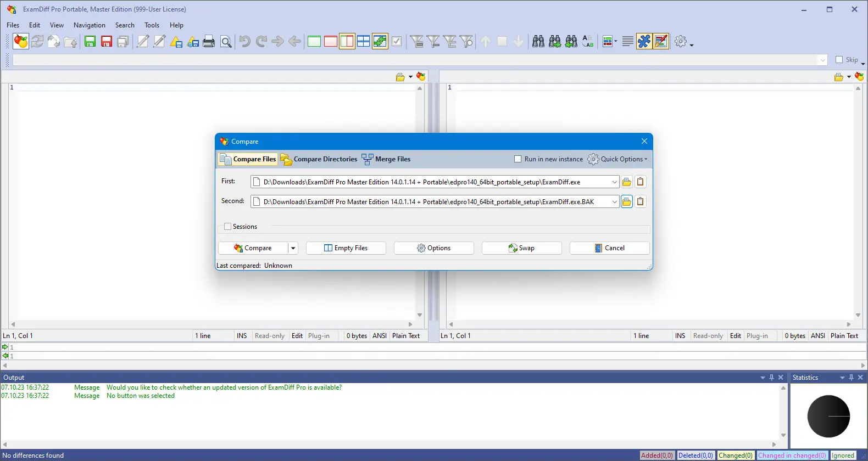Open the right pane's file-open dropdown arrow
Image resolution: width=868 pixels, height=461 pixels.
tap(849, 77)
